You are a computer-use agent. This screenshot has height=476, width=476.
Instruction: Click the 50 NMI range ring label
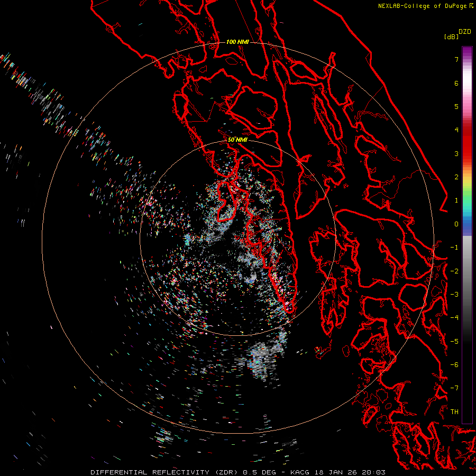click(237, 140)
